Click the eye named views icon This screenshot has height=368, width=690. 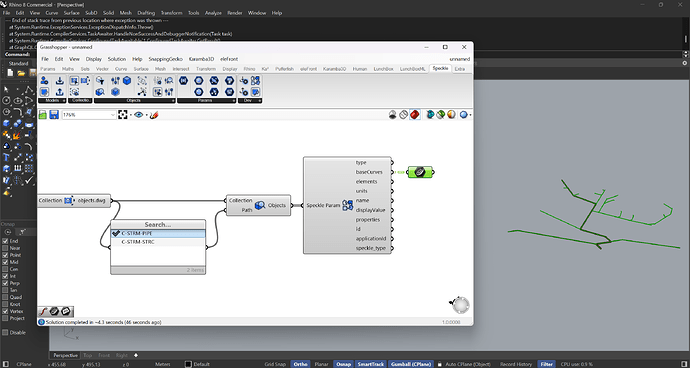coord(139,115)
